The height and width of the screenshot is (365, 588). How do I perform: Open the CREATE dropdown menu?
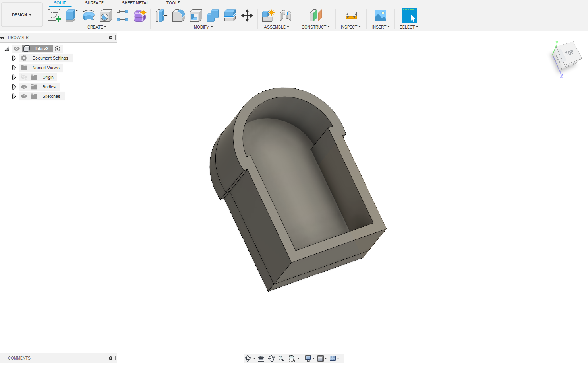[97, 27]
